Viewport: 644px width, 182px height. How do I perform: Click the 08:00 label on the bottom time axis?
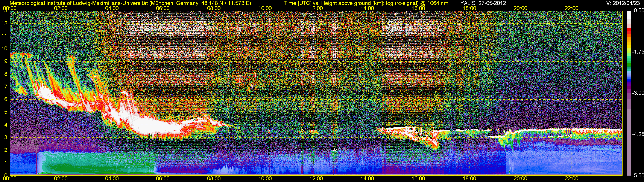[x=214, y=179]
